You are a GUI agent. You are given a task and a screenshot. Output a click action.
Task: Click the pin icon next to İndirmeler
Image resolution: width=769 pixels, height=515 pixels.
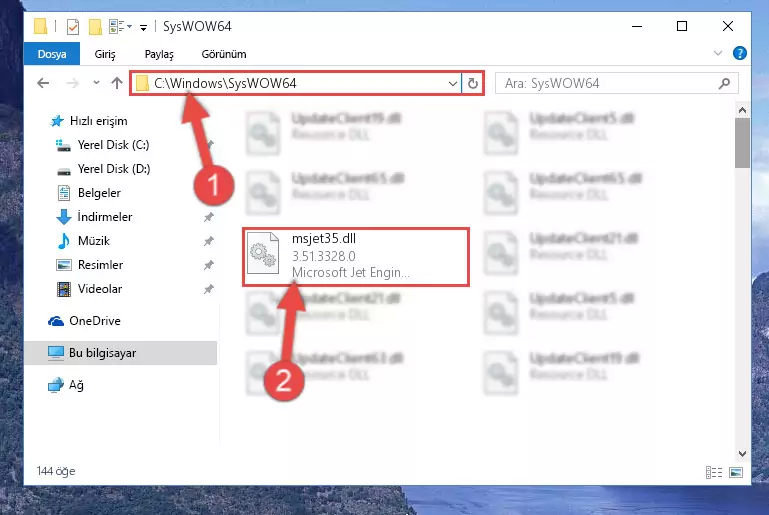coord(209,217)
